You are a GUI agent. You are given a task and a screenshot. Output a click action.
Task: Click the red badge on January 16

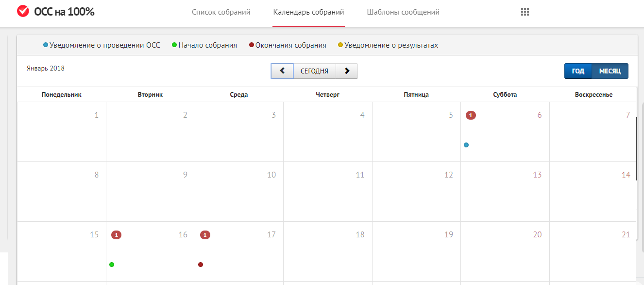116,235
